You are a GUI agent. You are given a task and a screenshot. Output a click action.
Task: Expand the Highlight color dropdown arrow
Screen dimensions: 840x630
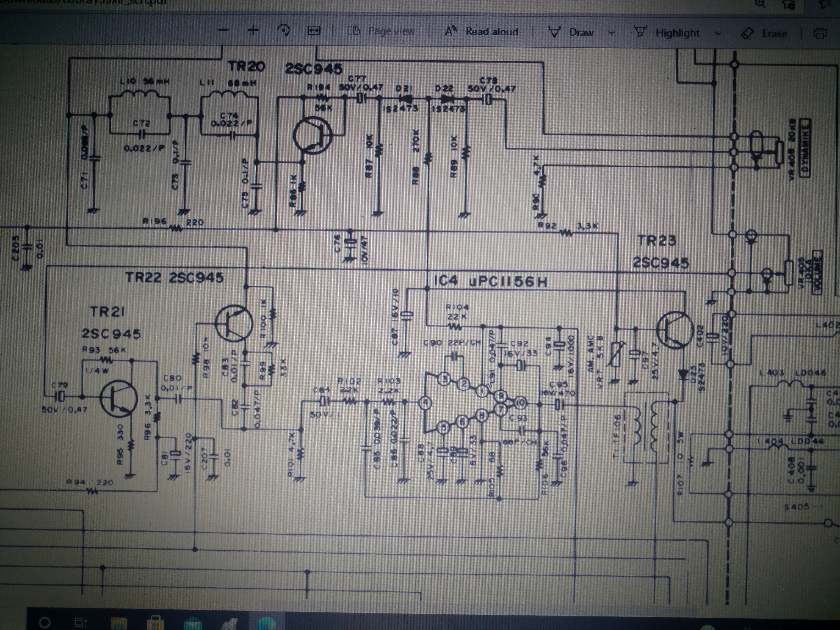pyautogui.click(x=718, y=33)
